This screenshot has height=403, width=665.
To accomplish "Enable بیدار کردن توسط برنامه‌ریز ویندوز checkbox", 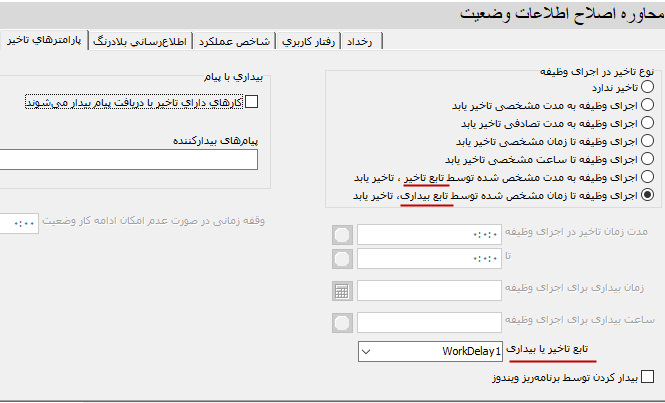I will click(x=647, y=378).
